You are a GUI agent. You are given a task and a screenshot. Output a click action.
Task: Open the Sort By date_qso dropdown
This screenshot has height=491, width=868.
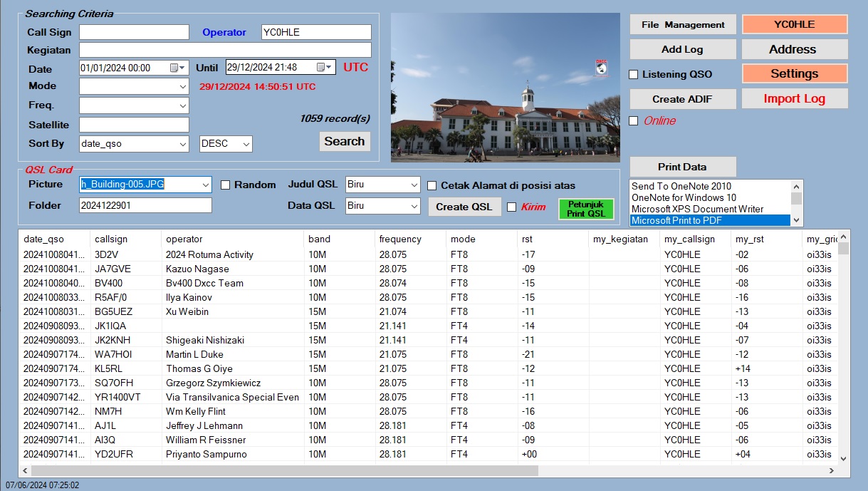[182, 144]
